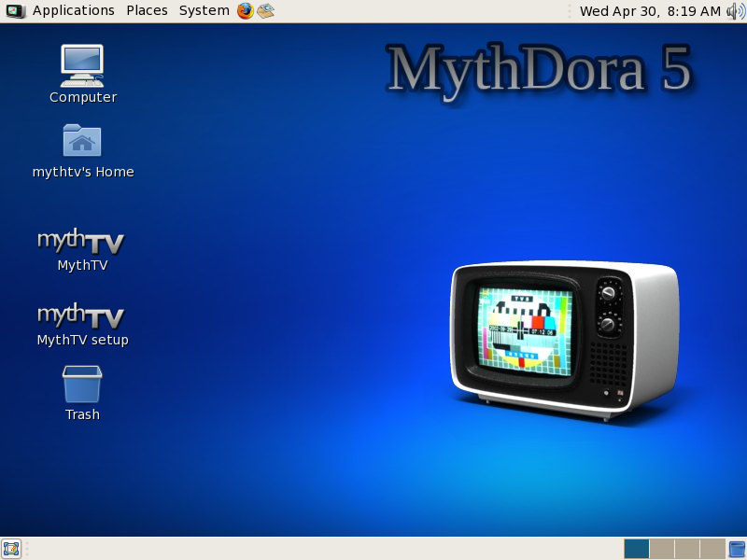Click the window selector icon at bottom right

738,549
